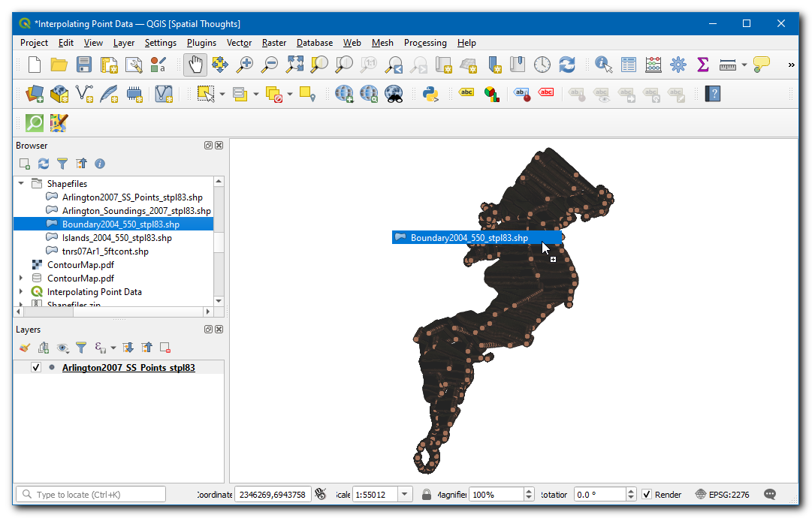This screenshot has width=812, height=518.
Task: Open the map scale dropdown
Action: point(406,495)
